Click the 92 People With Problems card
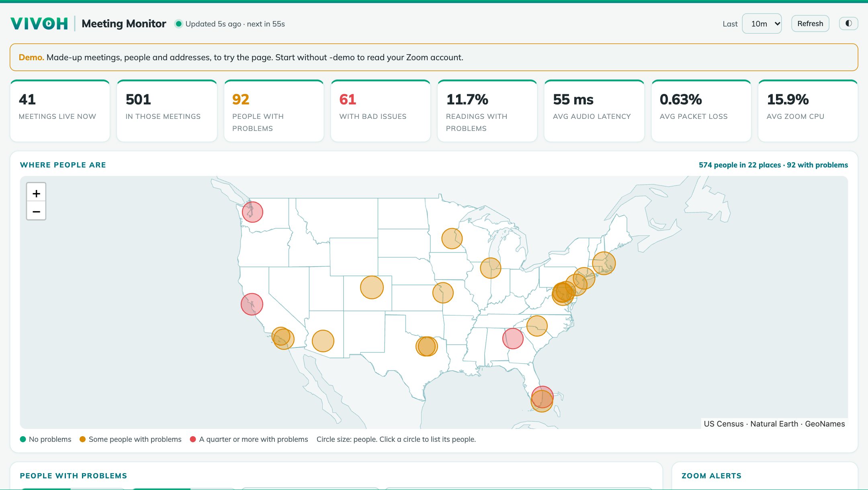 [x=274, y=111]
